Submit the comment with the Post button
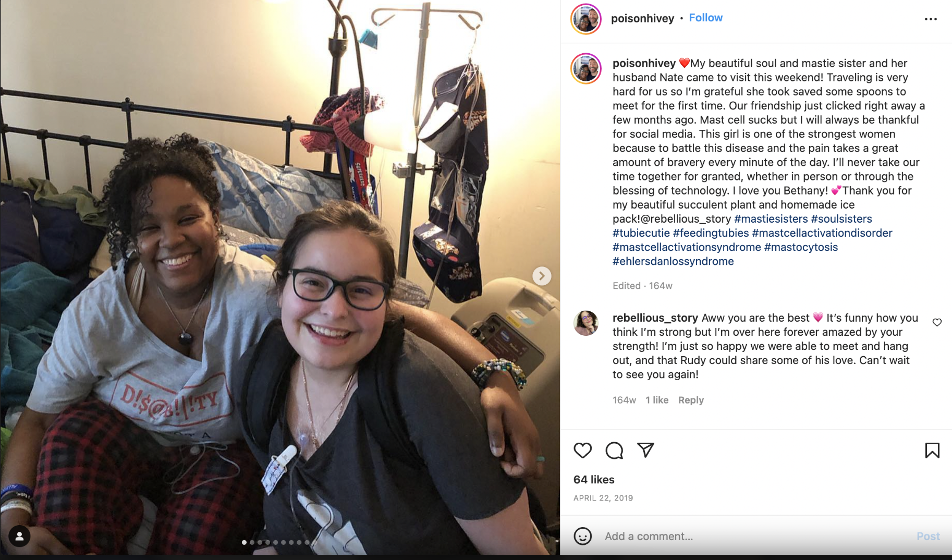The image size is (952, 560). click(x=928, y=536)
